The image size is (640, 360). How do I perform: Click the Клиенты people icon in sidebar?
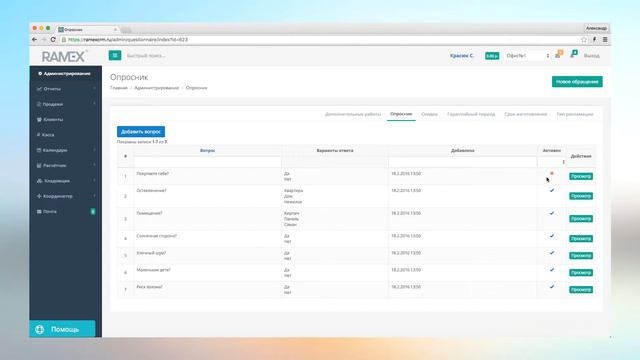pyautogui.click(x=39, y=120)
